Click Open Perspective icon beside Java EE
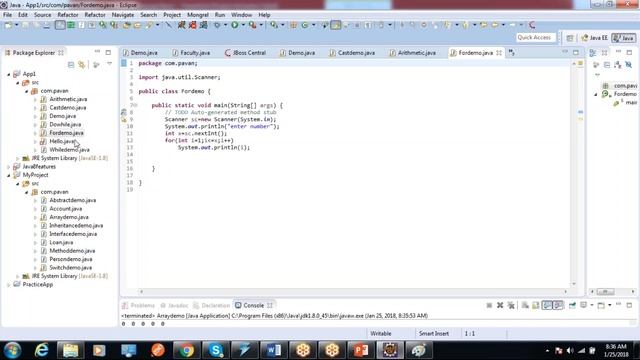This screenshot has width=640, height=360. click(x=570, y=38)
